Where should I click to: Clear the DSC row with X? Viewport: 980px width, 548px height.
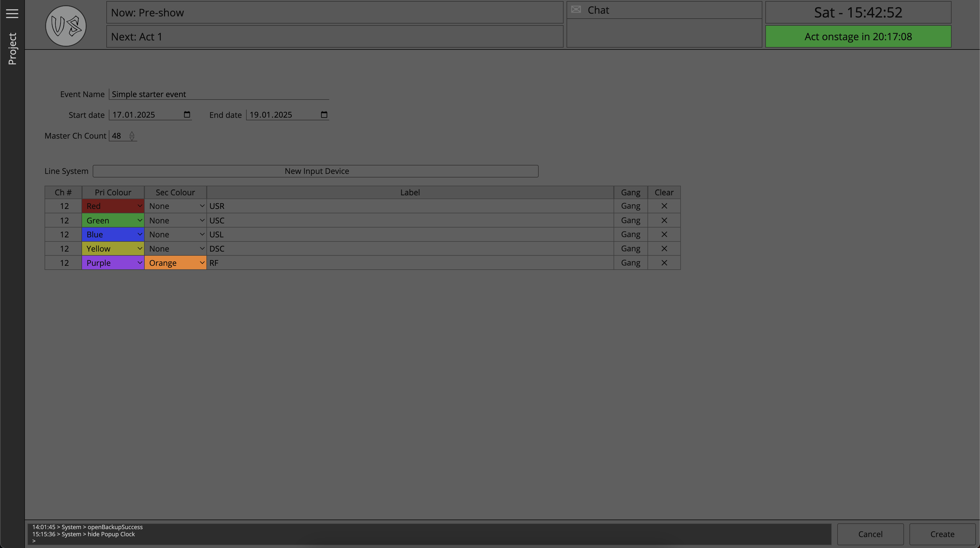pos(664,249)
